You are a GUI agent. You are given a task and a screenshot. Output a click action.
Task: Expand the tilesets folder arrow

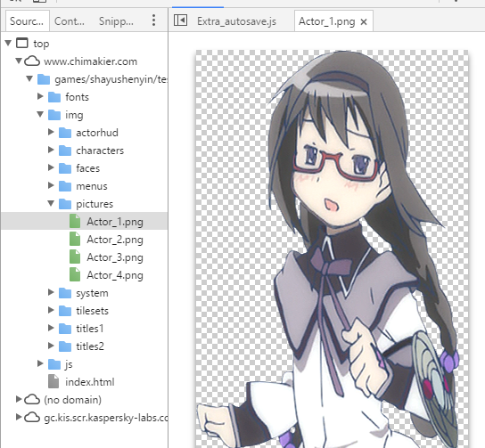(x=51, y=310)
